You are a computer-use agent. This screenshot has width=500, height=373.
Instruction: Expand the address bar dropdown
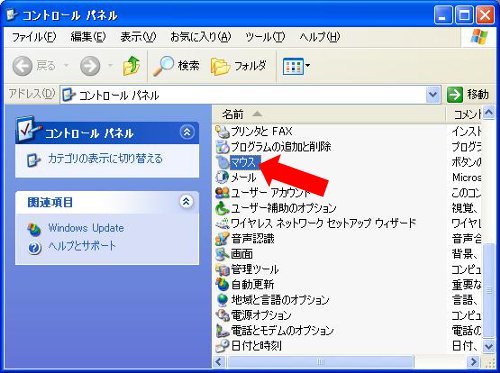pos(433,95)
